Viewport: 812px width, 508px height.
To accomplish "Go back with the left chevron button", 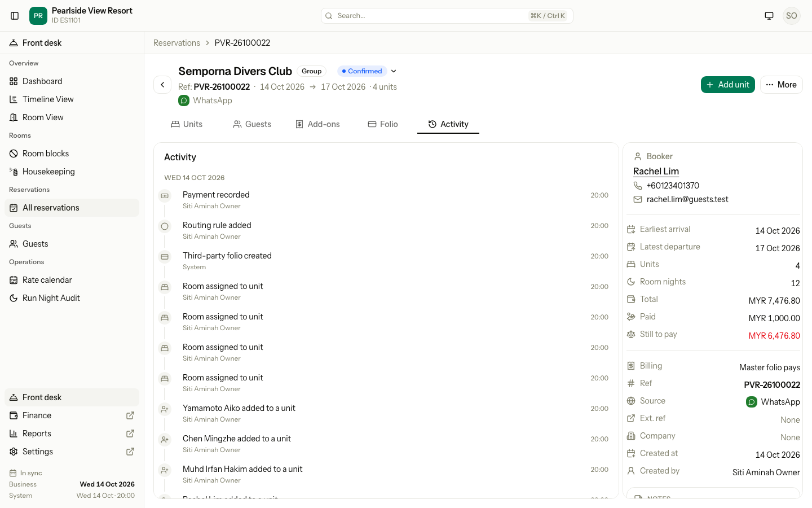I will tap(162, 85).
